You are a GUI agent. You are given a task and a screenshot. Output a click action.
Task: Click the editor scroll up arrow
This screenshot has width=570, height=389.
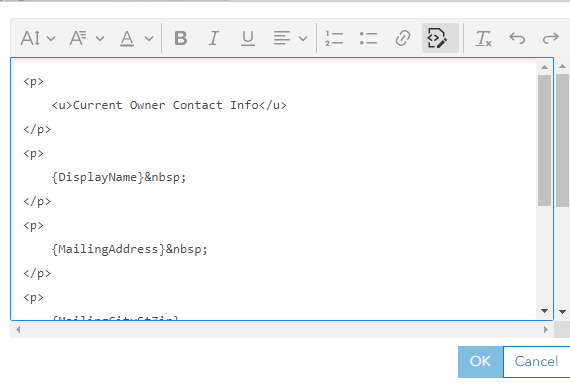coord(544,67)
